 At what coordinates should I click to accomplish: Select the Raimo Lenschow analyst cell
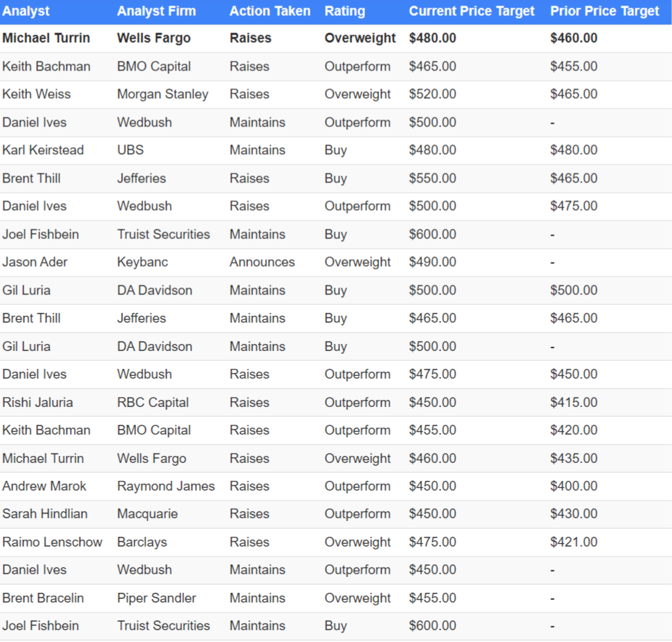tap(53, 542)
